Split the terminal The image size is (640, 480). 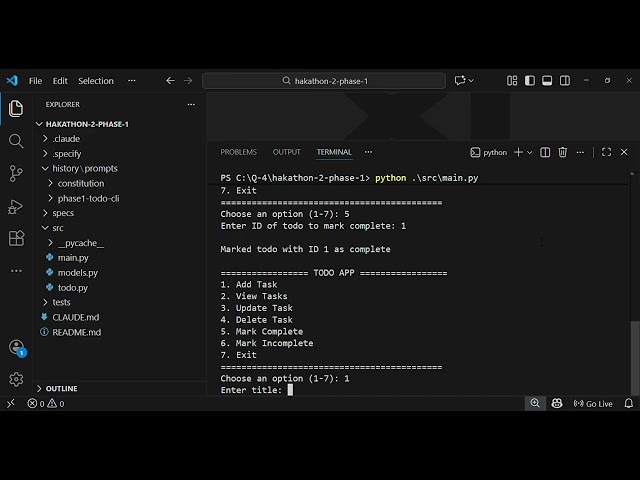[545, 152]
